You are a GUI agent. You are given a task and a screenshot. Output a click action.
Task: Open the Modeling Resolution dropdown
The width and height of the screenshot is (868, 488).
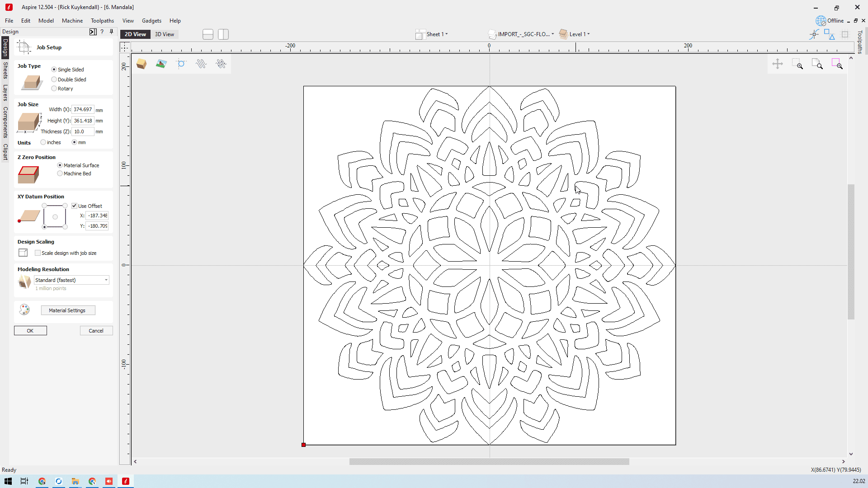point(71,280)
